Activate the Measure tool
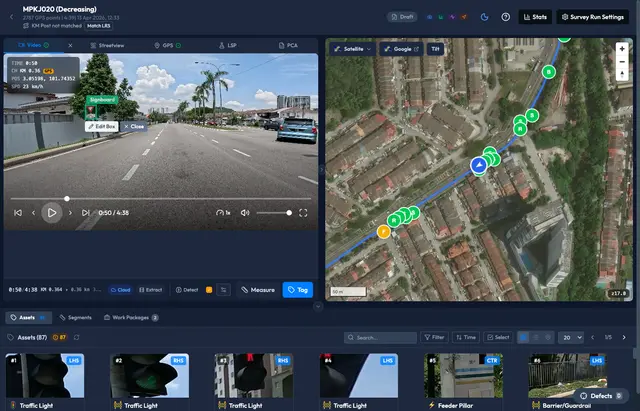The width and height of the screenshot is (640, 411). point(258,290)
